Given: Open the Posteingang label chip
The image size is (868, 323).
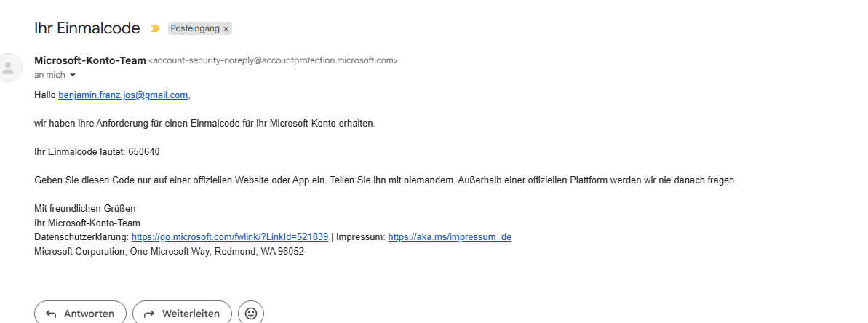Looking at the screenshot, I should (195, 28).
